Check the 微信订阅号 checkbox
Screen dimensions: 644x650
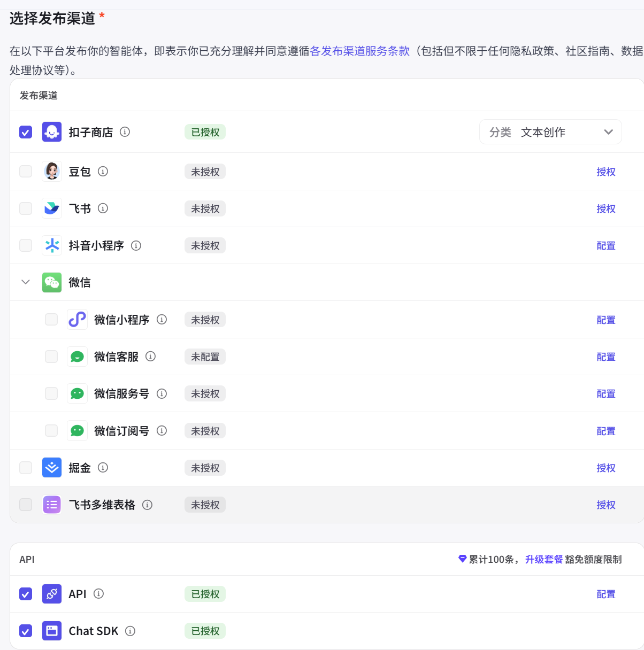pos(51,430)
